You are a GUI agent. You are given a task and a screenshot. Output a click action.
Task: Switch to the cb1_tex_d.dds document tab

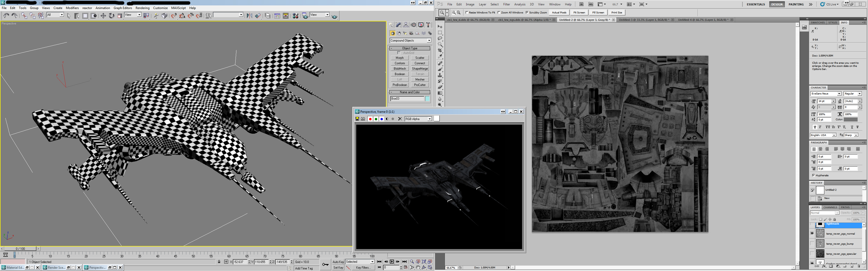[468, 20]
